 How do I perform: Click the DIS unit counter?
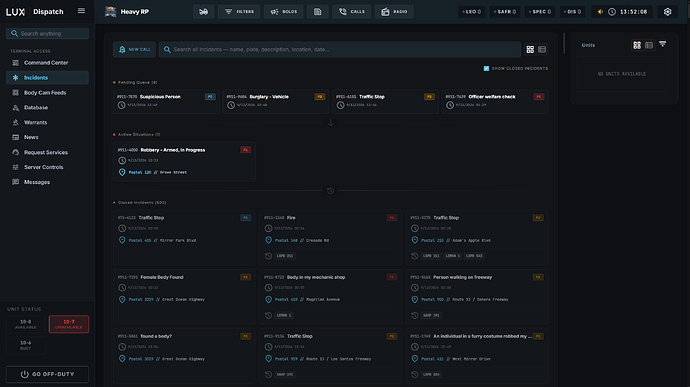tap(572, 12)
